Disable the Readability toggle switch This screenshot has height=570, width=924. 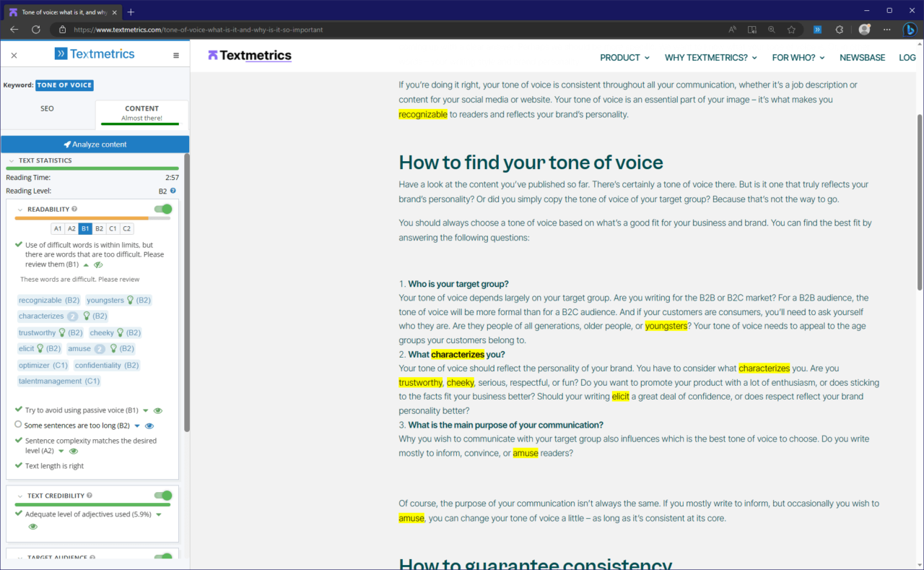pyautogui.click(x=163, y=209)
